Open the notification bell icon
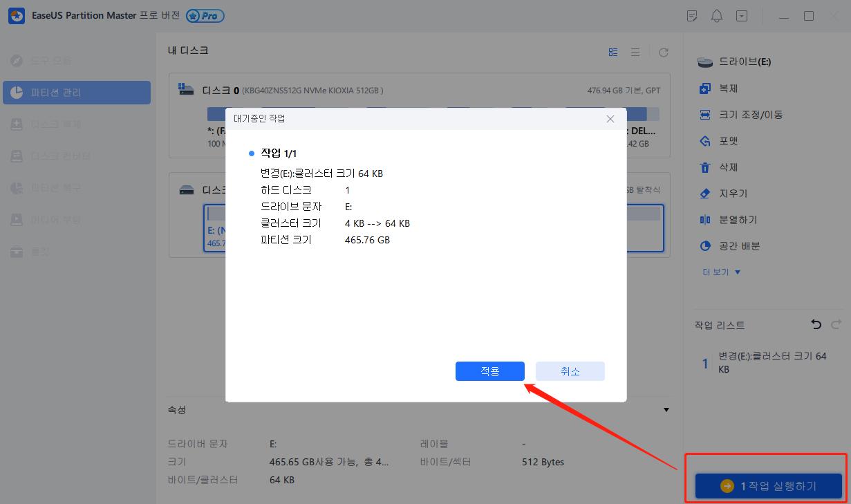The image size is (851, 504). point(717,15)
